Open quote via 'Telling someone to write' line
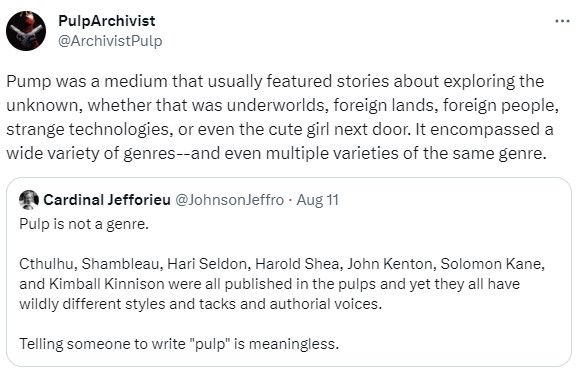Screen dimensions: 584x381 coord(179,344)
